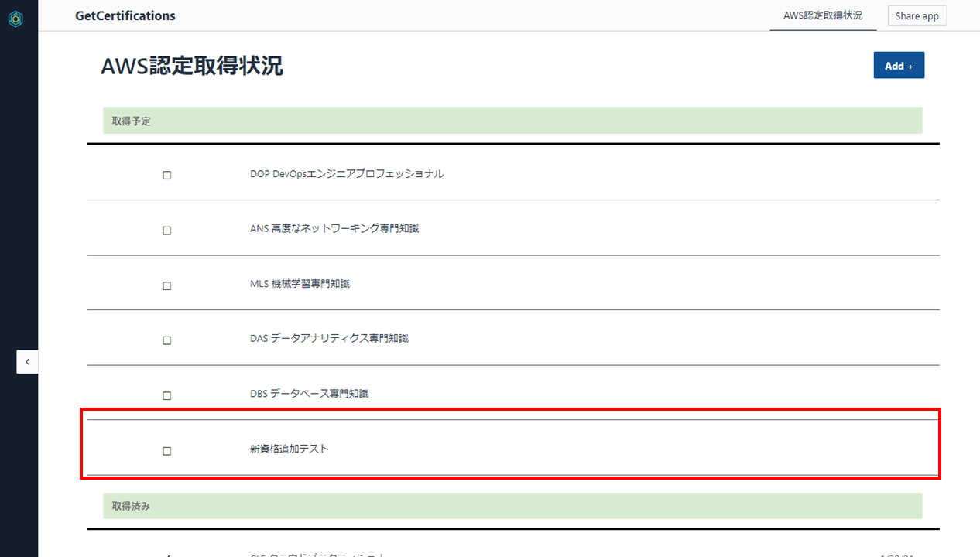980x557 pixels.
Task: Open the AWS認定取得状況 tab
Action: click(x=823, y=15)
